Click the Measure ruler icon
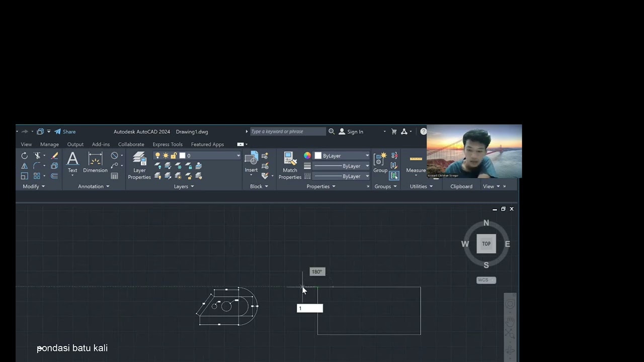 point(416,159)
